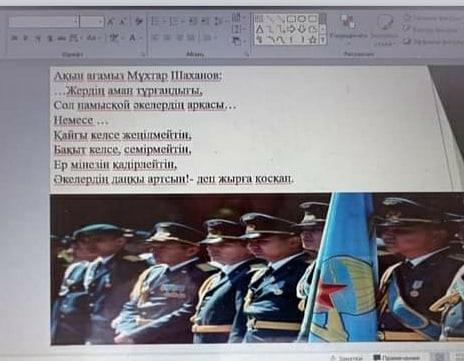Clear all text formatting
Screen dimensions: 464x361
pos(138,22)
